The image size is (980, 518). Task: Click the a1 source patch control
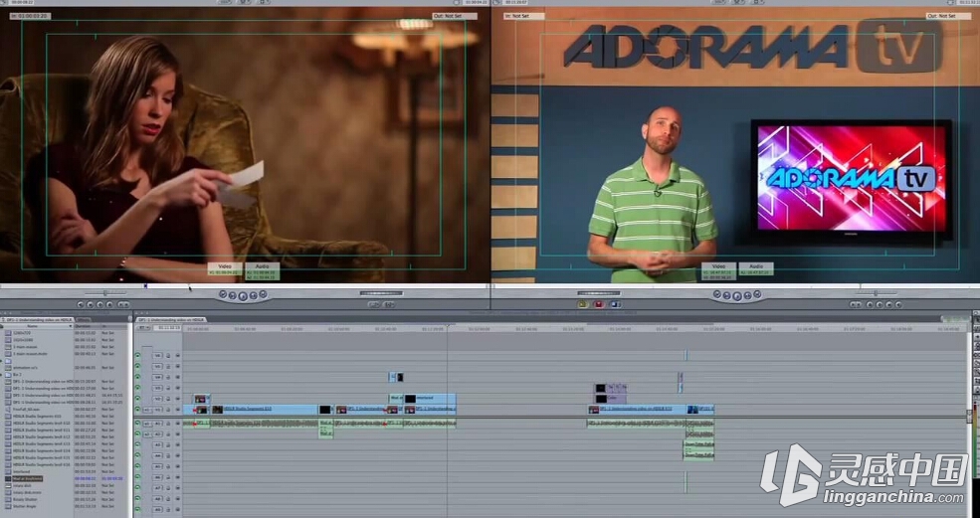pos(147,424)
